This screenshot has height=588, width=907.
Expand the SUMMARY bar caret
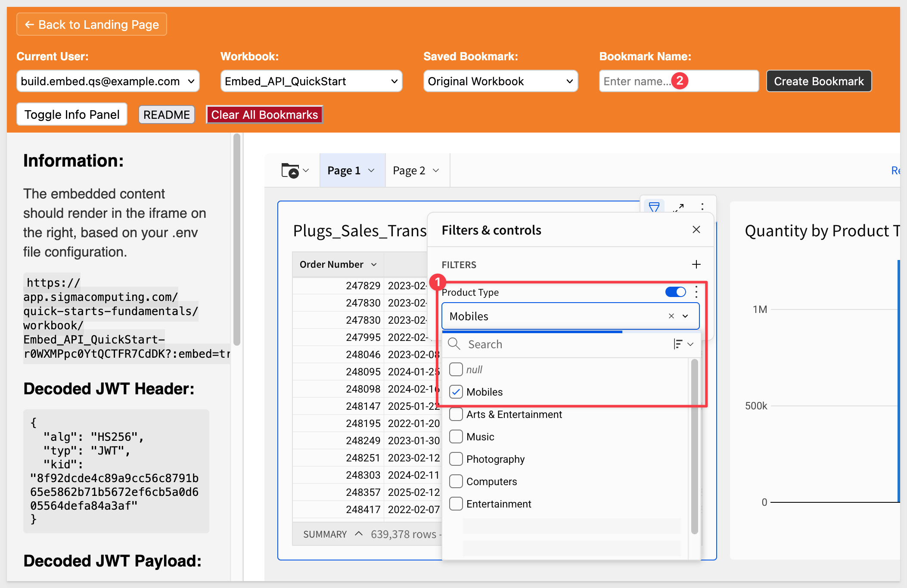[x=358, y=534]
